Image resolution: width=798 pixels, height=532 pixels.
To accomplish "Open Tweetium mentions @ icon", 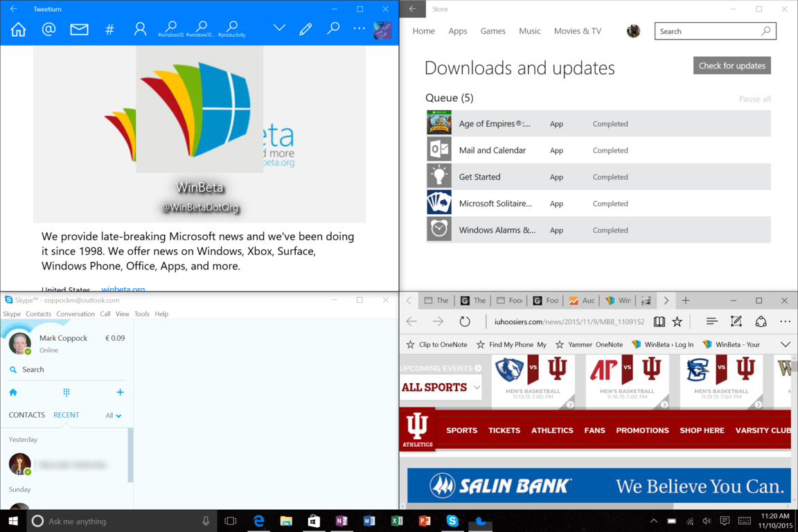I will 48,29.
